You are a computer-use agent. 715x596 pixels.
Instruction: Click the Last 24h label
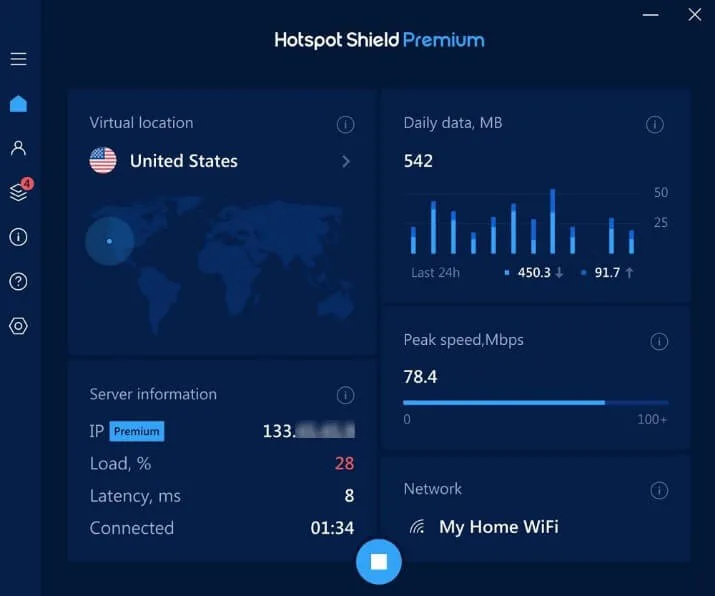[435, 273]
